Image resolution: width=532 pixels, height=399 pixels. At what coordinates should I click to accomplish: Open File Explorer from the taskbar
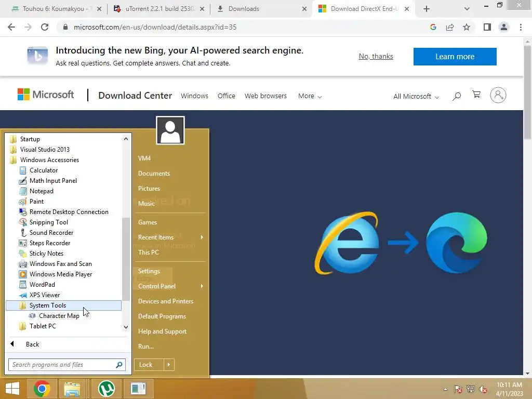click(x=72, y=389)
